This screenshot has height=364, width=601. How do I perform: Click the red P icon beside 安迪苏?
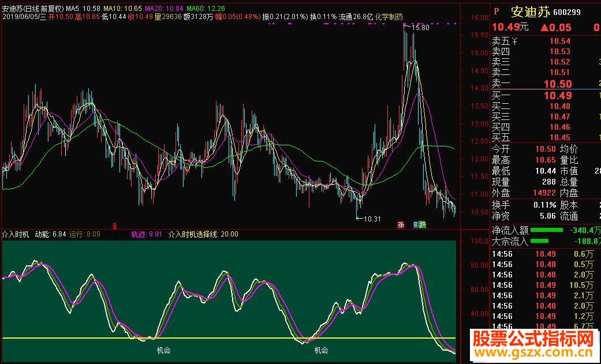(497, 12)
